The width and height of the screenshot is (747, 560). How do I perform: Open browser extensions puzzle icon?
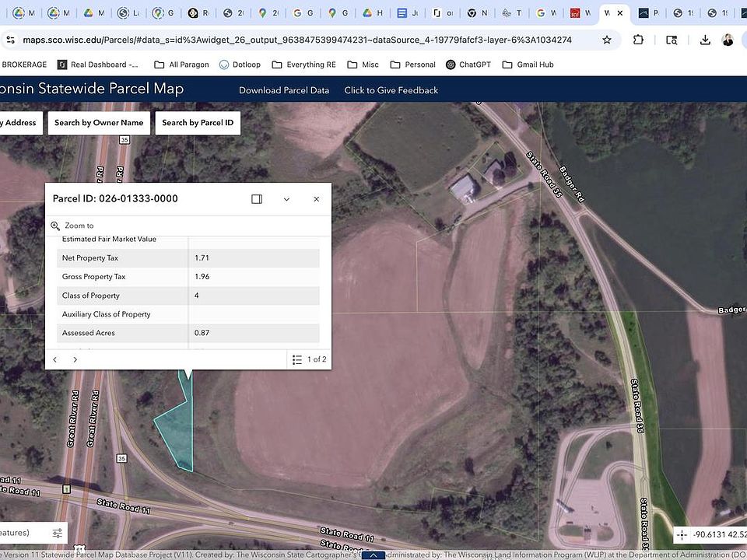pos(639,40)
